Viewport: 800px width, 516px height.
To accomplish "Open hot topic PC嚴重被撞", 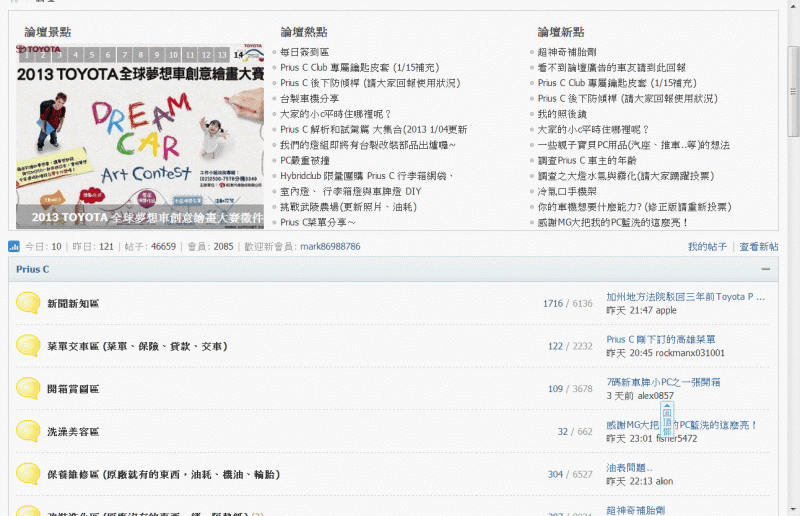I will click(x=305, y=160).
